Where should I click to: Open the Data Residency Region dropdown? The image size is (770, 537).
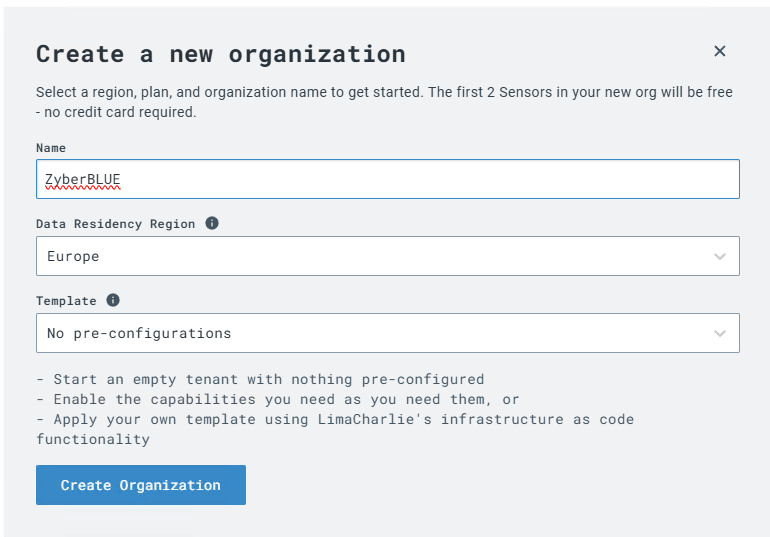click(387, 256)
